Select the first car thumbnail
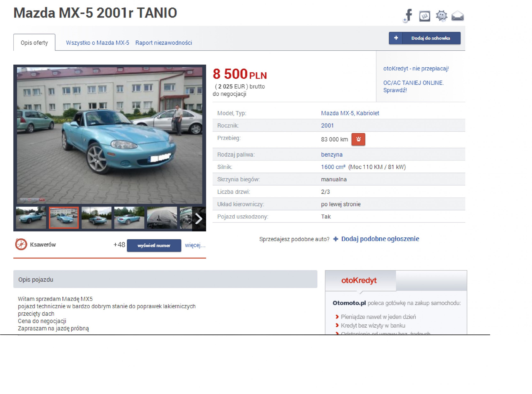532x394 pixels. [31, 218]
